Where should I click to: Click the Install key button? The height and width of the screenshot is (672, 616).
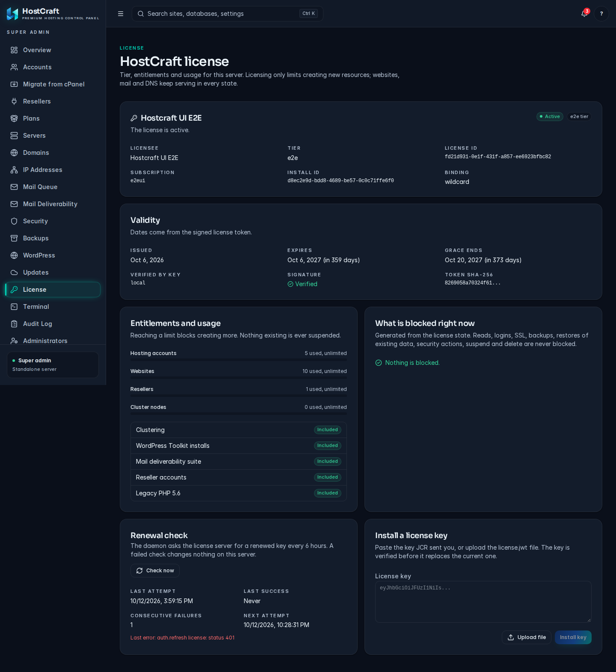point(573,637)
